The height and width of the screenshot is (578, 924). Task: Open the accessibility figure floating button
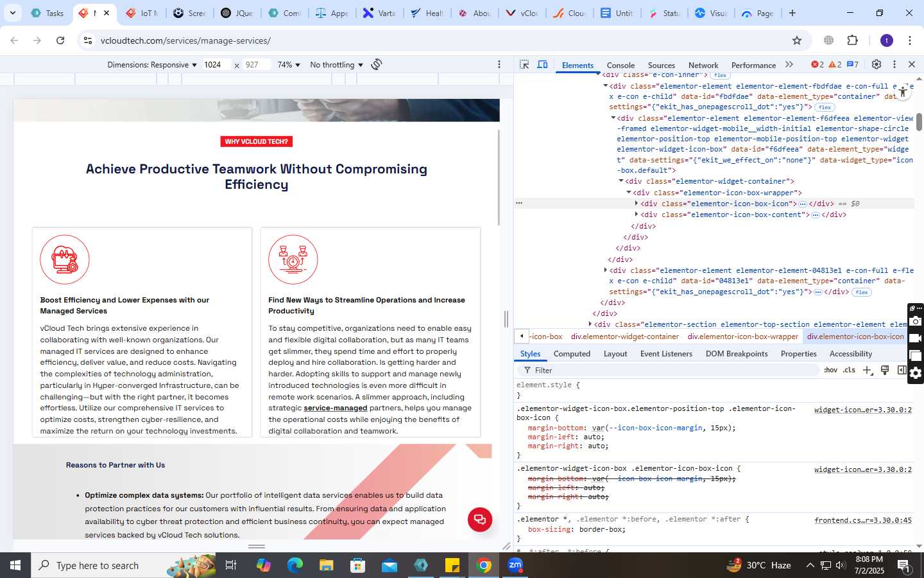click(x=903, y=92)
